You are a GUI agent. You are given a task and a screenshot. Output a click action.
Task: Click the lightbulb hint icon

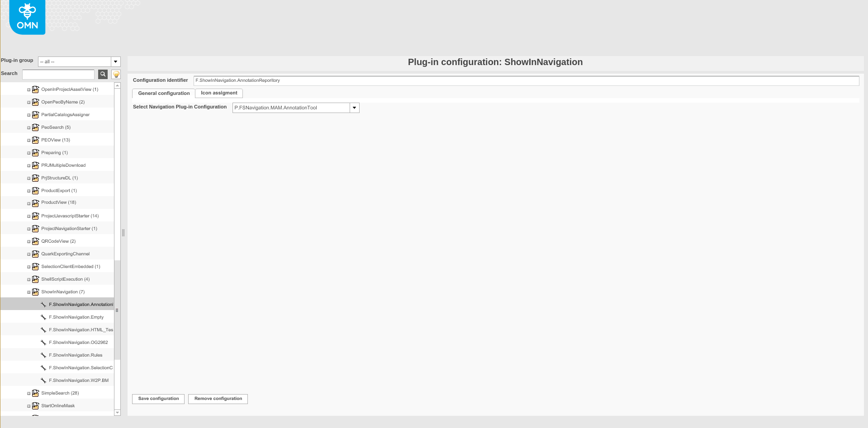point(116,74)
